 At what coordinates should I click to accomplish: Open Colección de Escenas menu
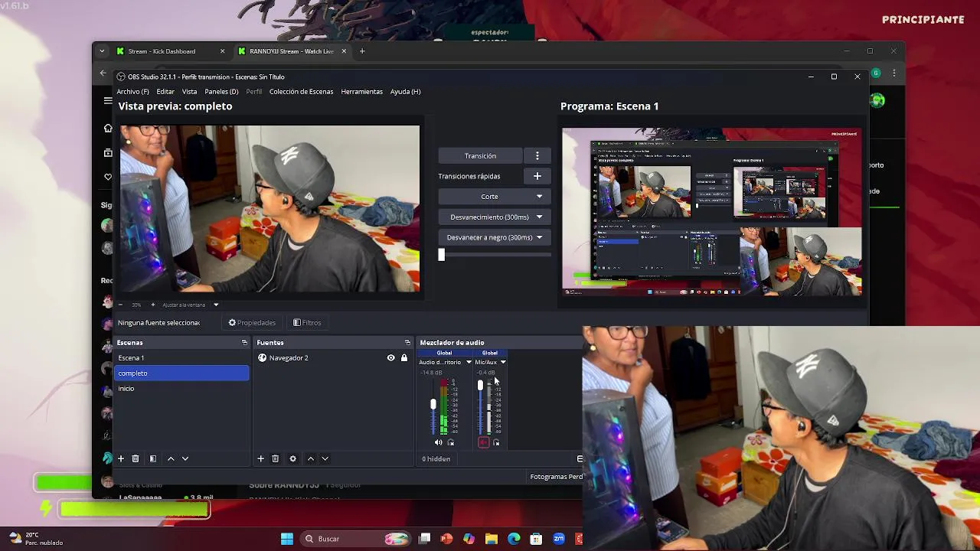[301, 91]
